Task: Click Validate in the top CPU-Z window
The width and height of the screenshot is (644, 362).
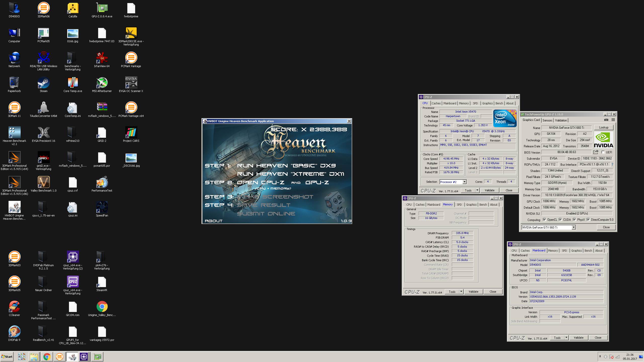Action: point(489,190)
